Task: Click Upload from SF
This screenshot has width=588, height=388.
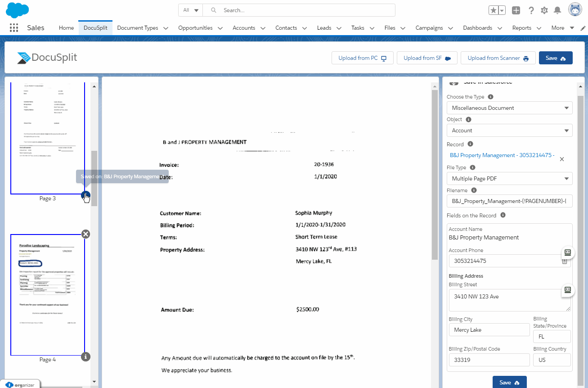Action: click(427, 58)
